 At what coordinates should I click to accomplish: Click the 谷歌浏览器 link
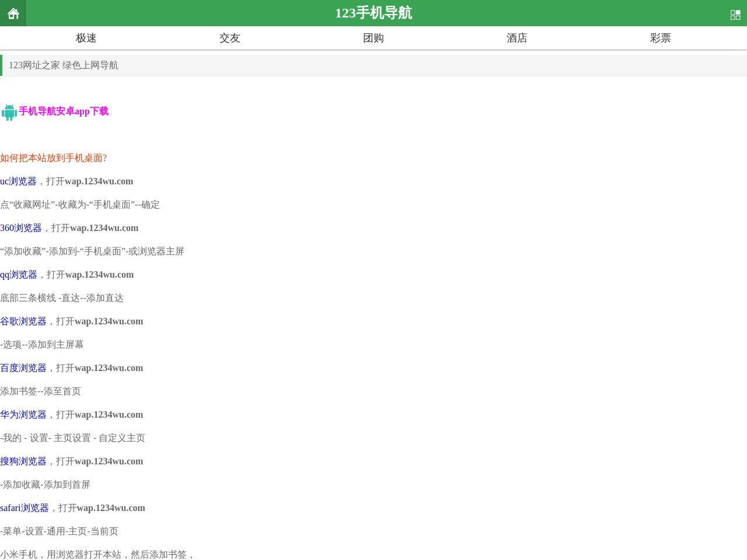click(23, 321)
